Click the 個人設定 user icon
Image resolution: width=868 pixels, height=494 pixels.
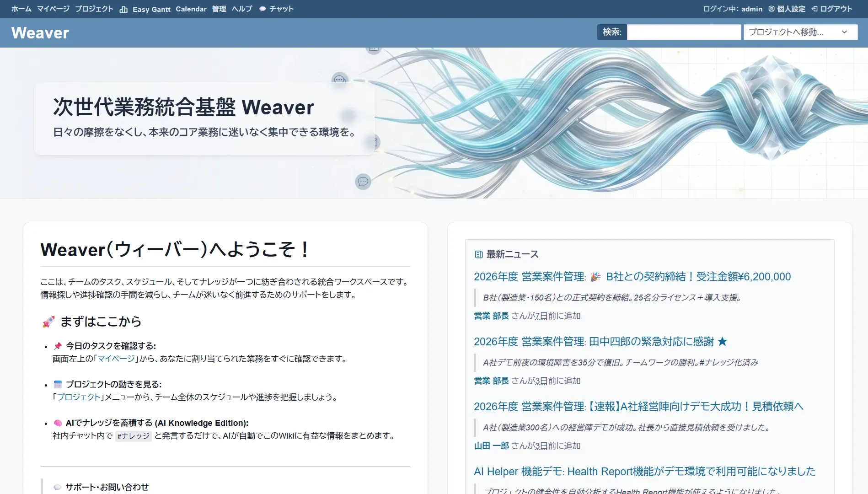point(772,9)
